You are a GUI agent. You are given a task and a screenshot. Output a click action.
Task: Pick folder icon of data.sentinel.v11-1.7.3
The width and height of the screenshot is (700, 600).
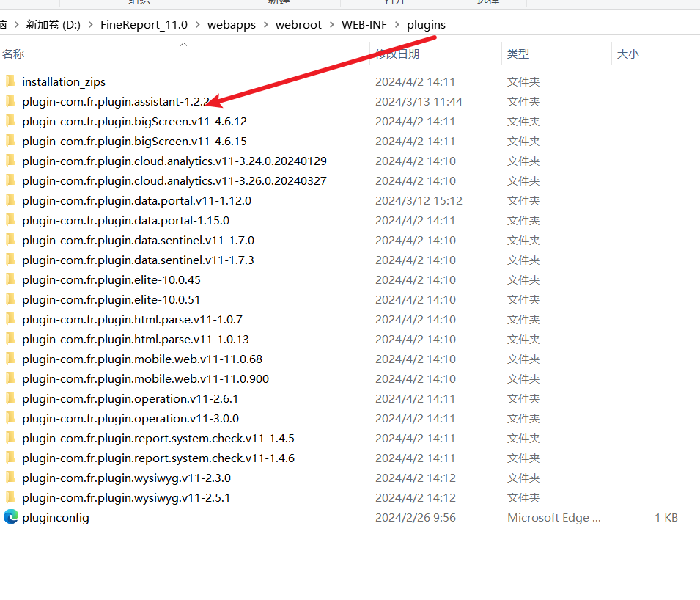pos(10,260)
